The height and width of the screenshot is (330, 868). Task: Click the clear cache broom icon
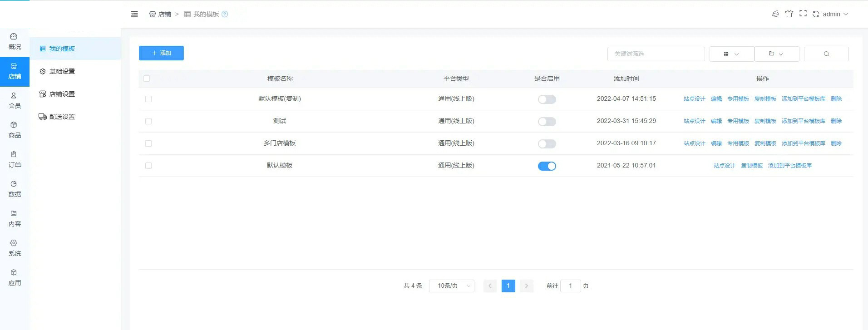(775, 14)
